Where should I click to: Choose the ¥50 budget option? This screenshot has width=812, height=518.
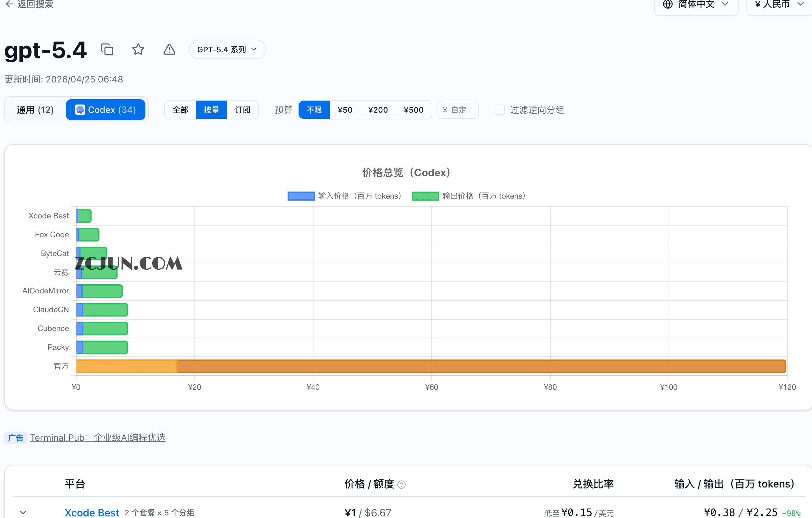[345, 110]
